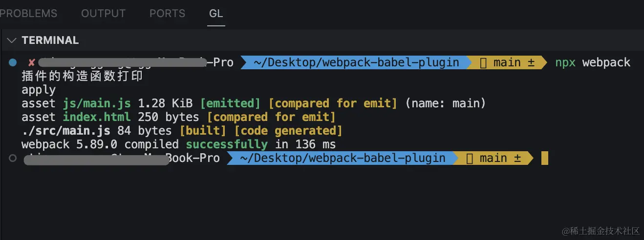Open the js/main.js asset path
644x240 pixels.
pos(97,103)
